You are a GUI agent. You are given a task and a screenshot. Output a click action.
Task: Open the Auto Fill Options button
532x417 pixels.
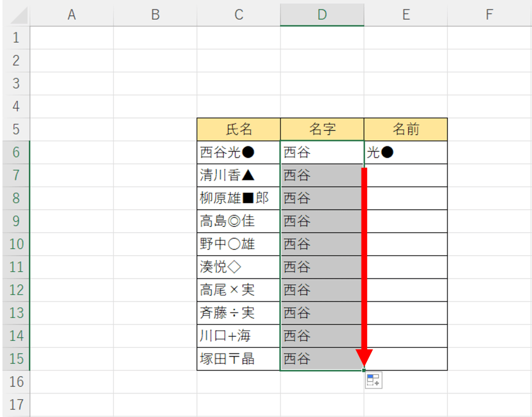click(x=374, y=380)
